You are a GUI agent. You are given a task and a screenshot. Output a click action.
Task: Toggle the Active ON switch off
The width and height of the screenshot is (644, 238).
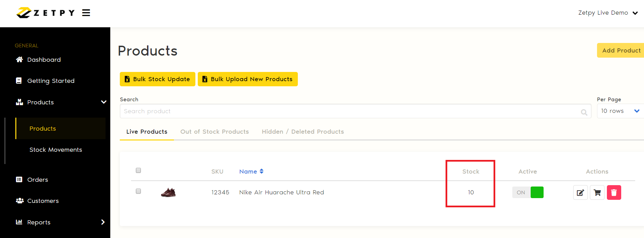pyautogui.click(x=528, y=192)
